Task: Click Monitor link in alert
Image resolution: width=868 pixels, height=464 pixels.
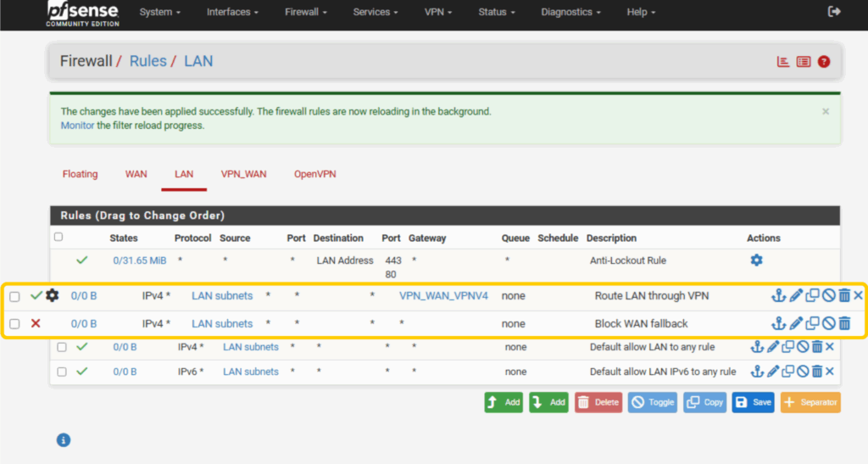Action: click(x=77, y=126)
